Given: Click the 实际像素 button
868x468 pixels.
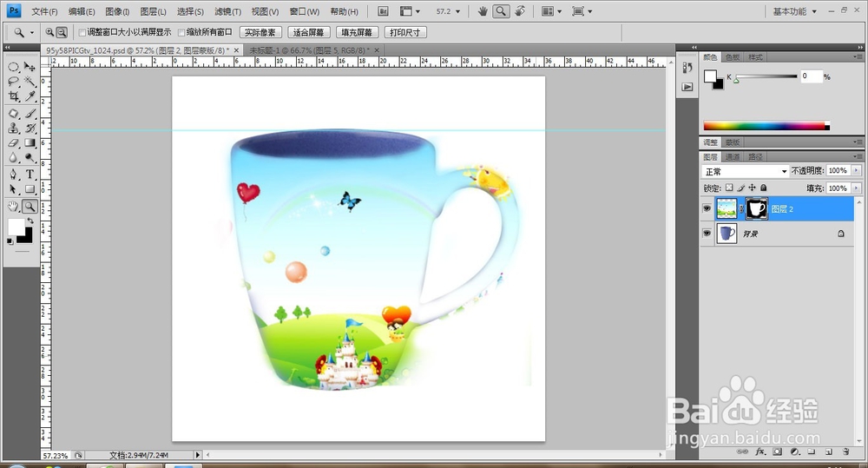Looking at the screenshot, I should pos(260,33).
